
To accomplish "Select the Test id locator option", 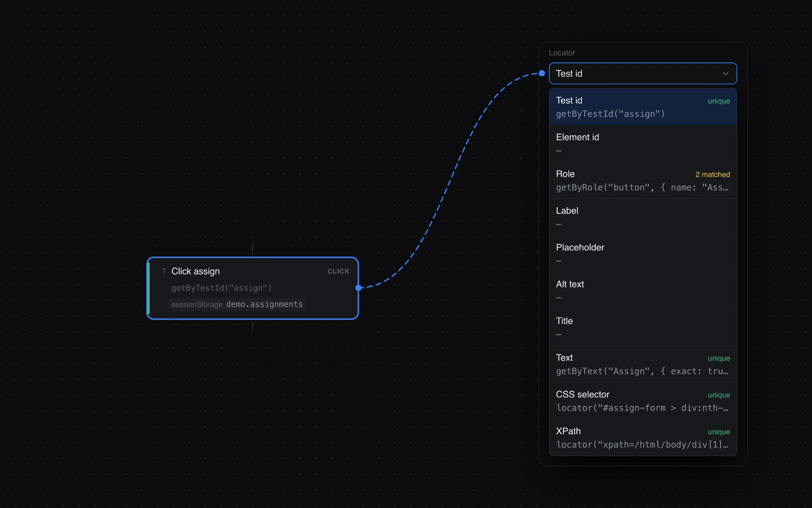I will tap(642, 107).
